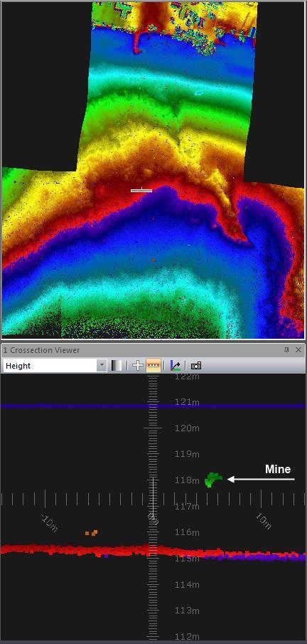Click the axes profile chart icon
Screen dimensions: 307x644
point(176,366)
